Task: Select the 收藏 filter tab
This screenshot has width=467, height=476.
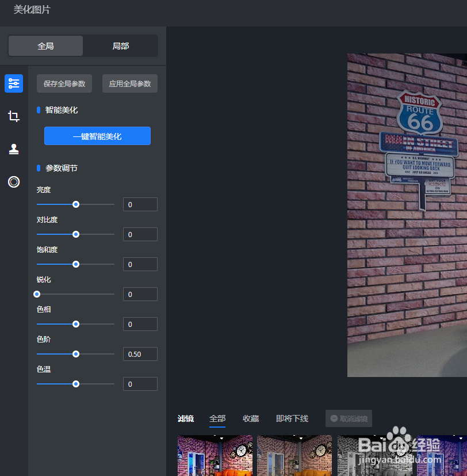Action: [x=251, y=418]
